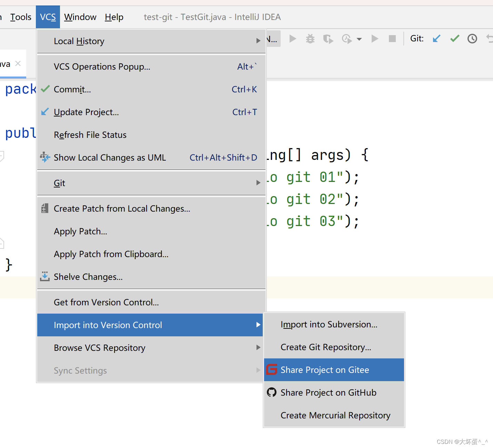The width and height of the screenshot is (493, 448).
Task: Select Shelve Changes... entry
Action: (x=151, y=277)
